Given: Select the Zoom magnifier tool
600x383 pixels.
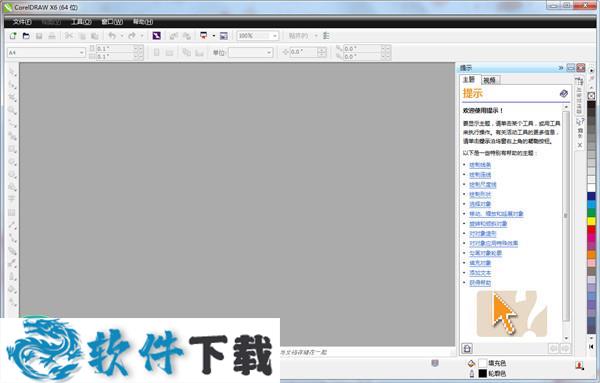Looking at the screenshot, I should tap(12, 111).
